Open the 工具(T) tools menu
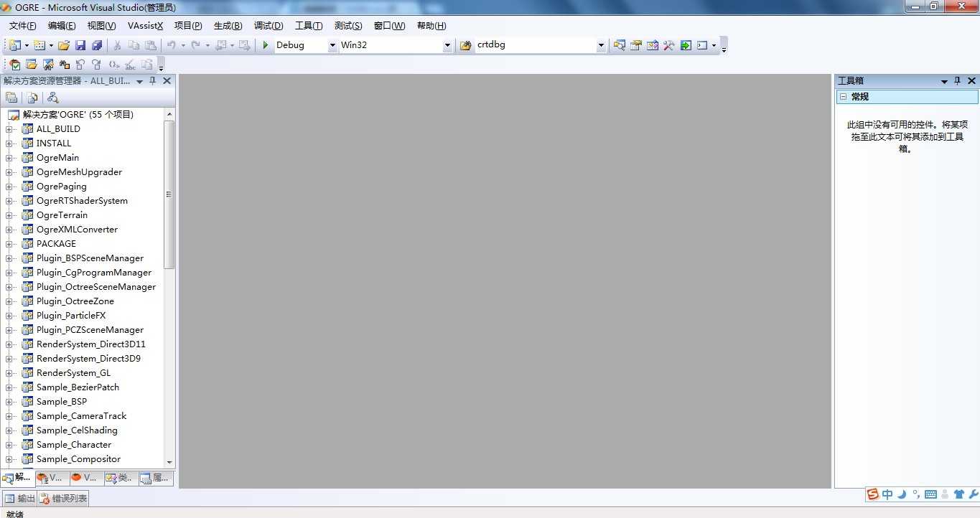The width and height of the screenshot is (980, 518). 309,26
